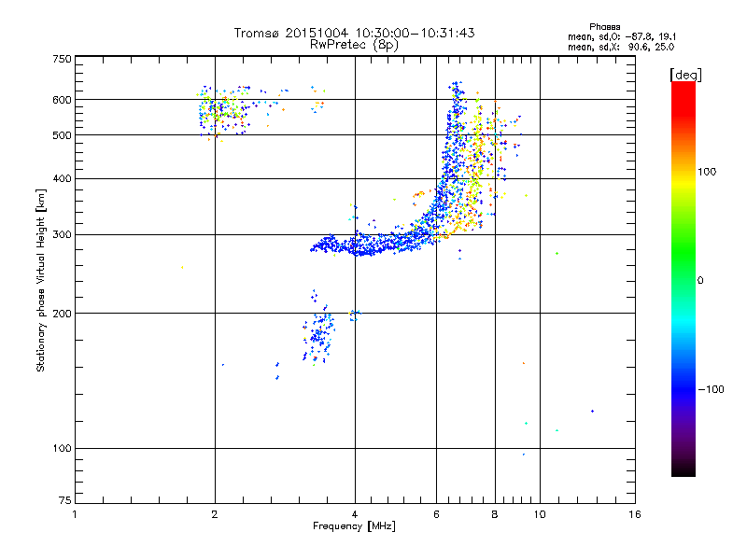Click the '[deg]' colorbar unit label
The width and height of the screenshot is (747, 560).
pyautogui.click(x=685, y=75)
